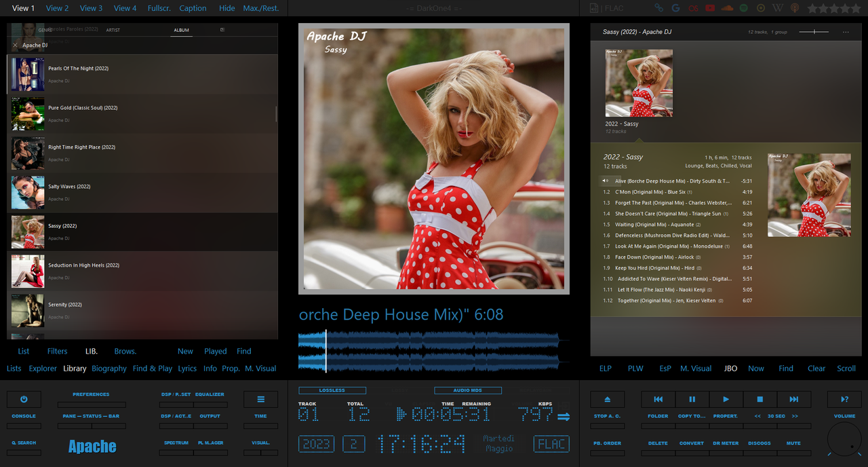Skip to next track
The width and height of the screenshot is (868, 467).
(x=793, y=399)
